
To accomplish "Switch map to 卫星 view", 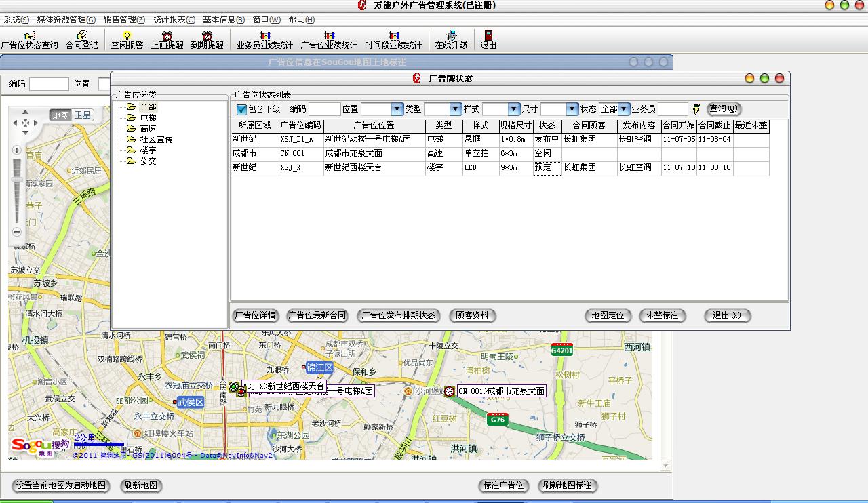I will point(82,116).
